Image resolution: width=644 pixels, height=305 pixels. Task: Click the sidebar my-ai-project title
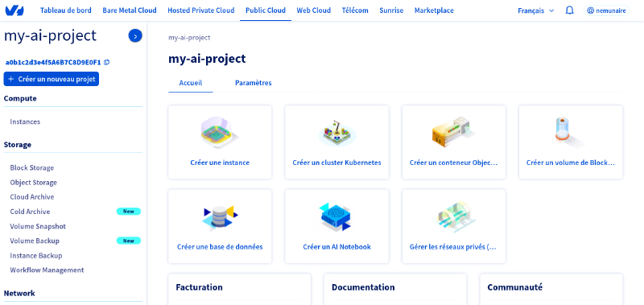[x=50, y=36]
